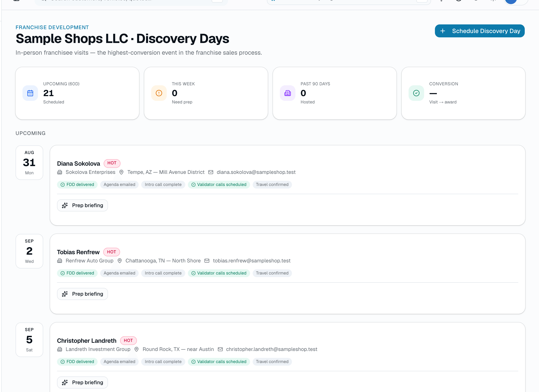The image size is (539, 392).
Task: Click the company icon beside Renfrew Auto Group
Action: pyautogui.click(x=60, y=261)
